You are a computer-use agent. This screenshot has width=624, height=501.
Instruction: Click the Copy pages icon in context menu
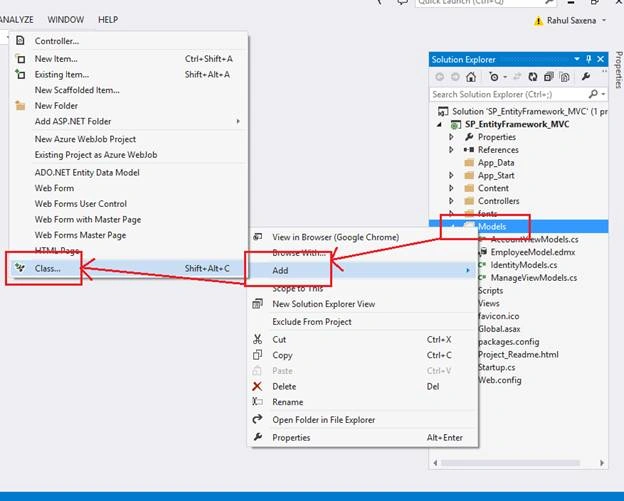(257, 355)
